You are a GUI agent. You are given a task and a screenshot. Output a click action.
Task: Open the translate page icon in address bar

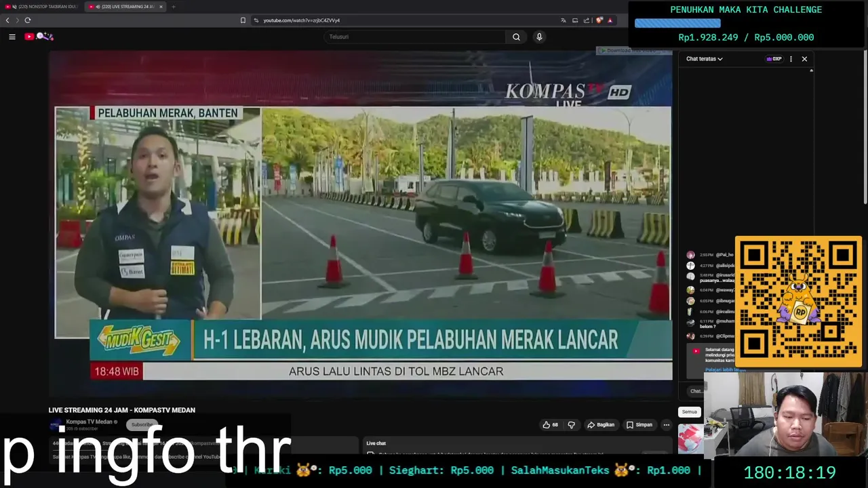563,20
